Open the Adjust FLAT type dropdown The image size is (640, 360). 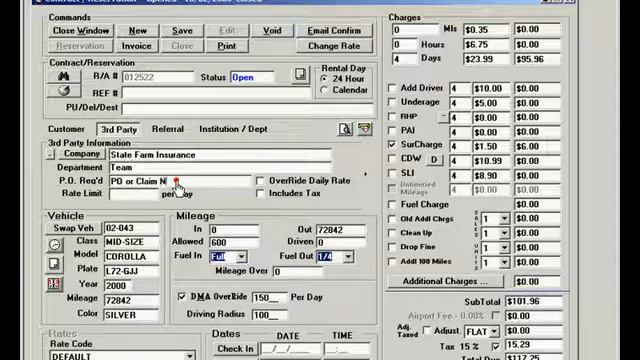494,331
